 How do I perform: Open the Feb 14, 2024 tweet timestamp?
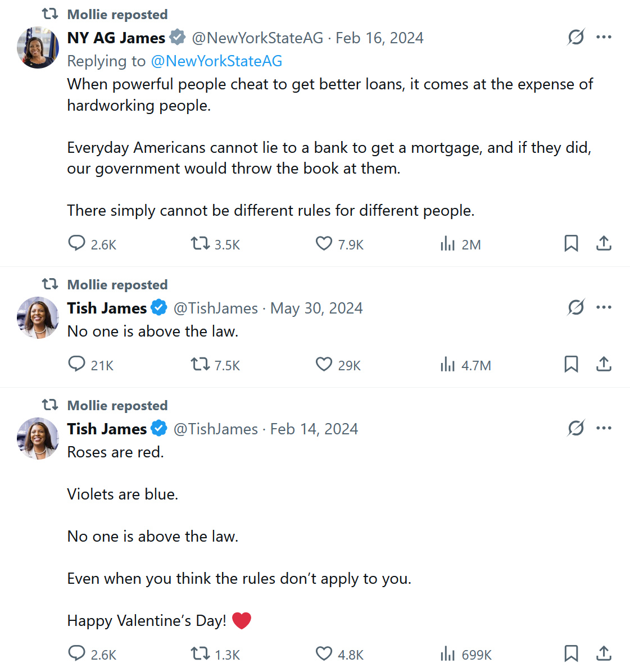[314, 429]
